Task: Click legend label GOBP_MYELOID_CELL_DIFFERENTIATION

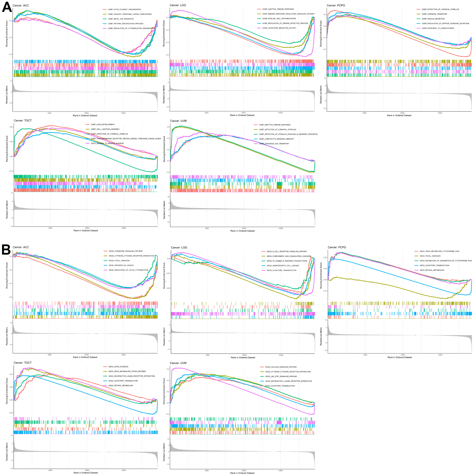Action: pyautogui.click(x=279, y=18)
